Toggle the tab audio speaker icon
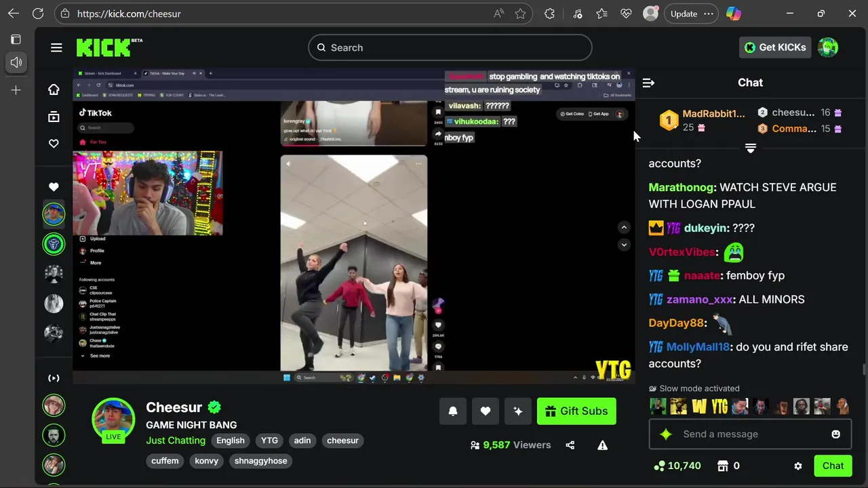The image size is (868, 488). [x=16, y=62]
